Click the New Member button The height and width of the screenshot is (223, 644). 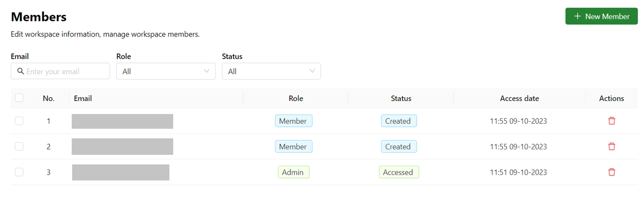pyautogui.click(x=601, y=16)
